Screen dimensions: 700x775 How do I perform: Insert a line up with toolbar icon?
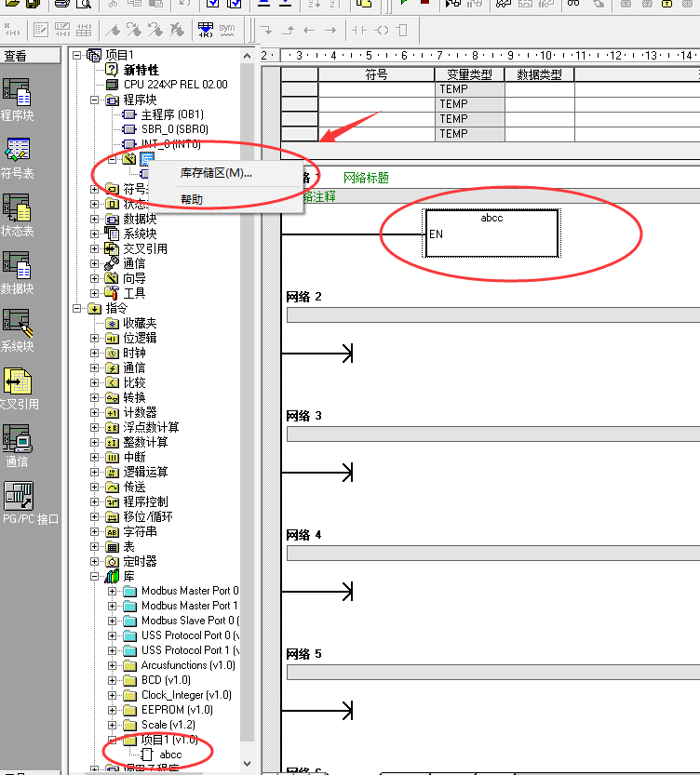point(289,30)
